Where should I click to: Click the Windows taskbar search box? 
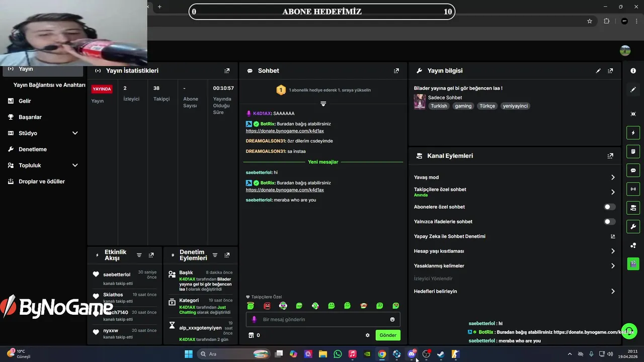click(x=232, y=354)
